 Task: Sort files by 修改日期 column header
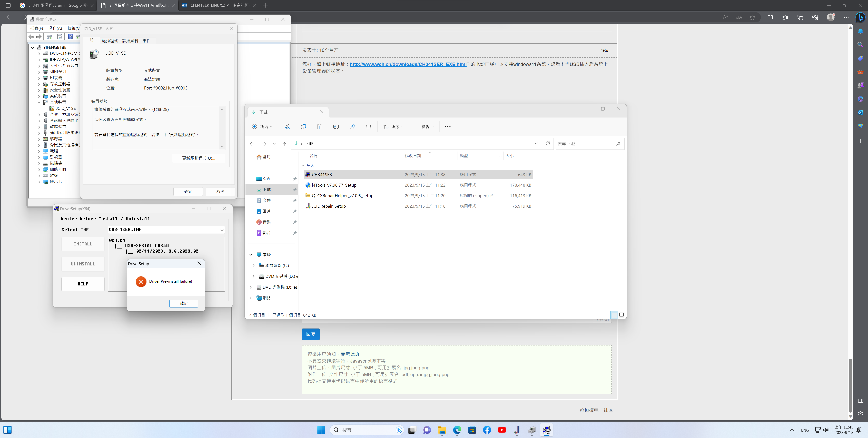coord(413,156)
